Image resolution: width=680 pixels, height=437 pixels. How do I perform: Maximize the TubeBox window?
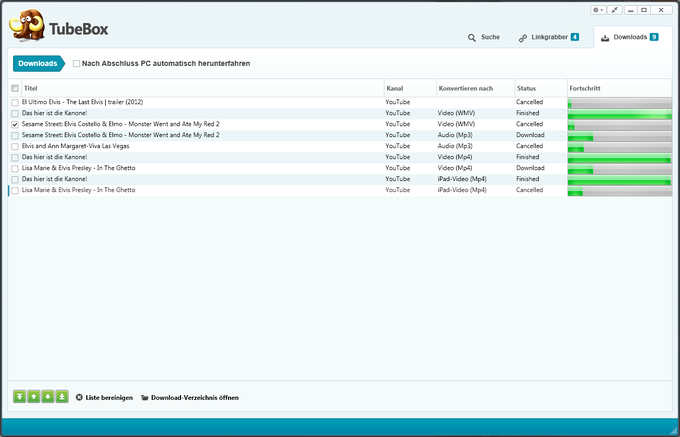(644, 10)
